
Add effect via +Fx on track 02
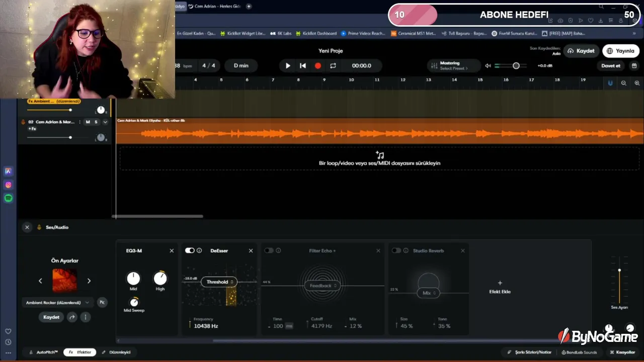pyautogui.click(x=32, y=129)
